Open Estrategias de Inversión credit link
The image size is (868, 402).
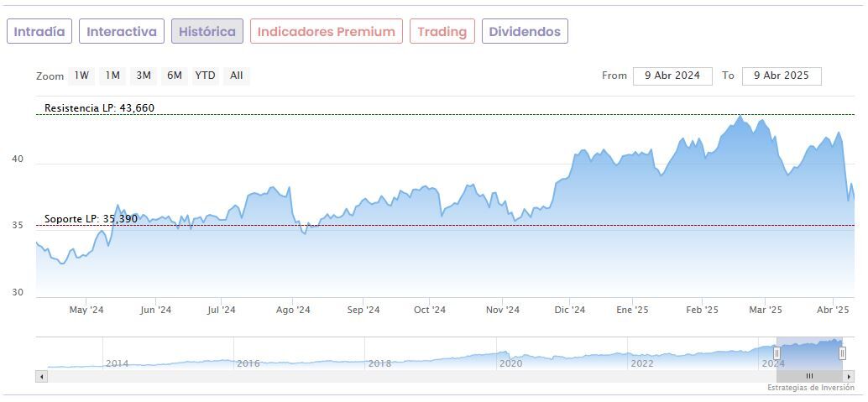click(x=809, y=388)
